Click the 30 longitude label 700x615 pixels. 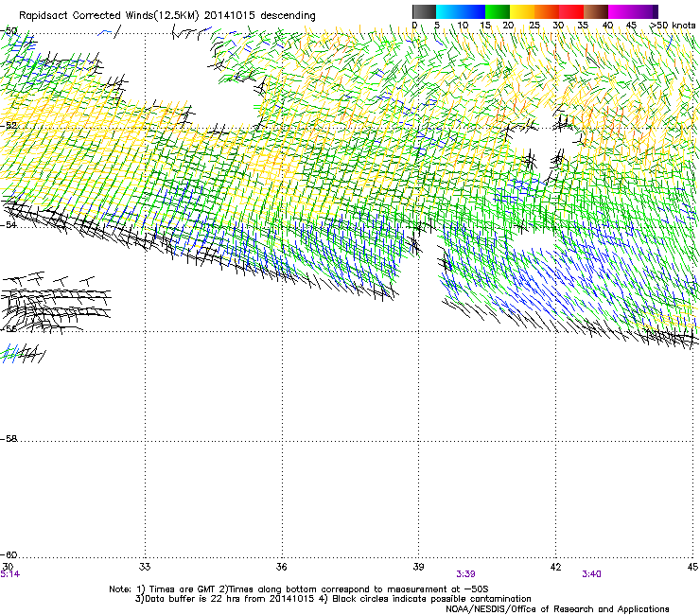8,567
